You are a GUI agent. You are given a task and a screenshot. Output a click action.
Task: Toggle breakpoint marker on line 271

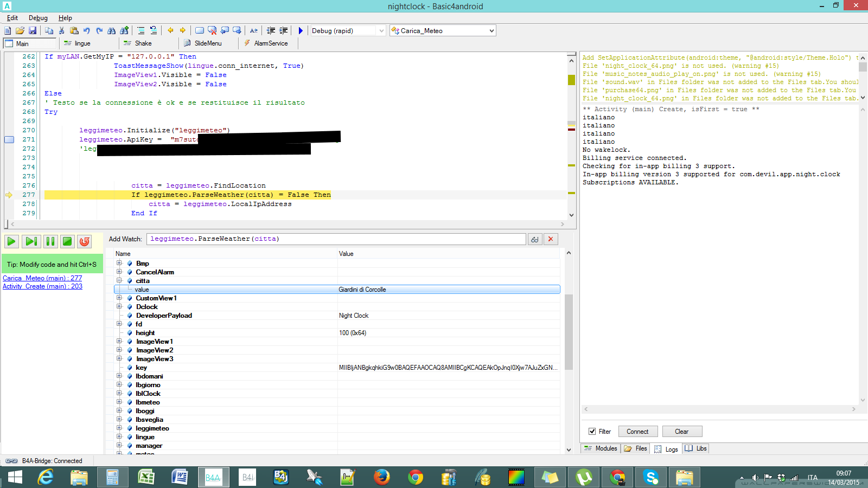[9, 139]
